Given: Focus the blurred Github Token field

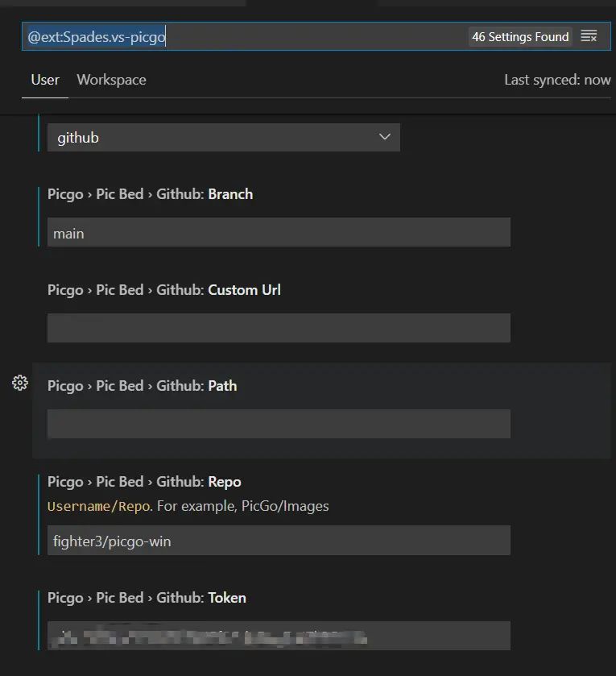Looking at the screenshot, I should tap(279, 636).
